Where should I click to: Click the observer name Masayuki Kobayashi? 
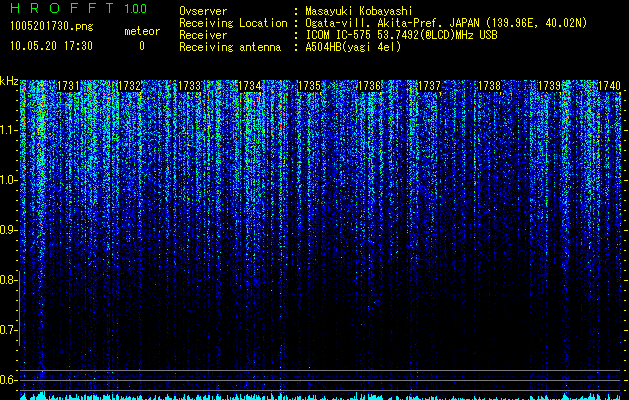[x=359, y=11]
